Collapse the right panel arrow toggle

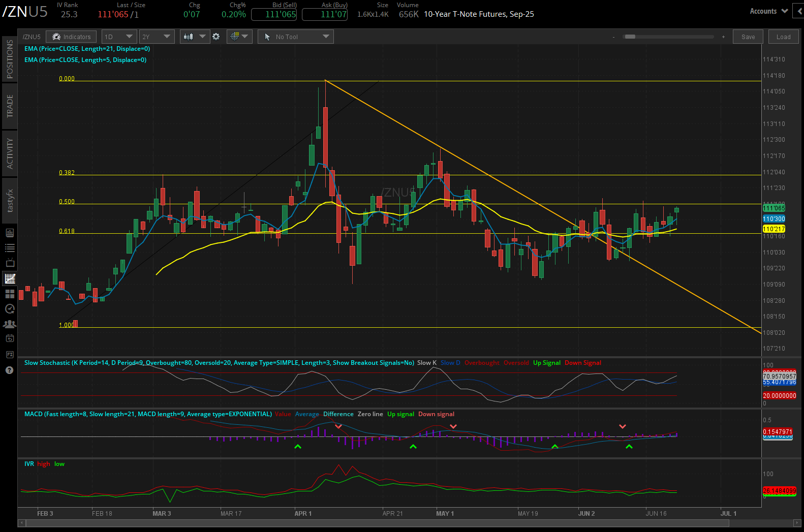coord(800,11)
